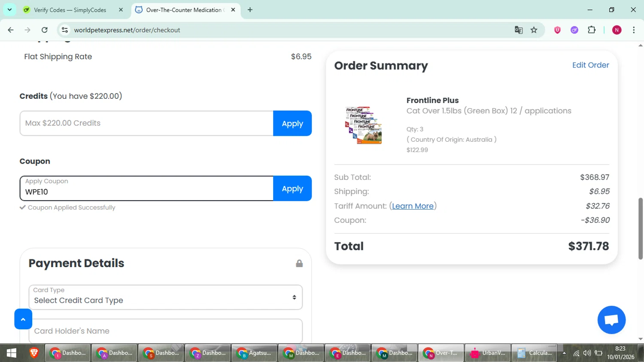Click the volume speaker tray icon
This screenshot has height=362, width=644.
(x=587, y=353)
